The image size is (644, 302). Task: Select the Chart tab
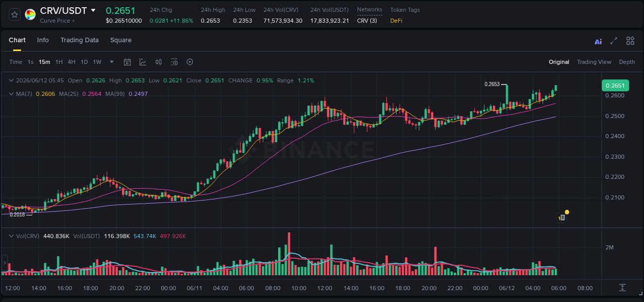17,40
